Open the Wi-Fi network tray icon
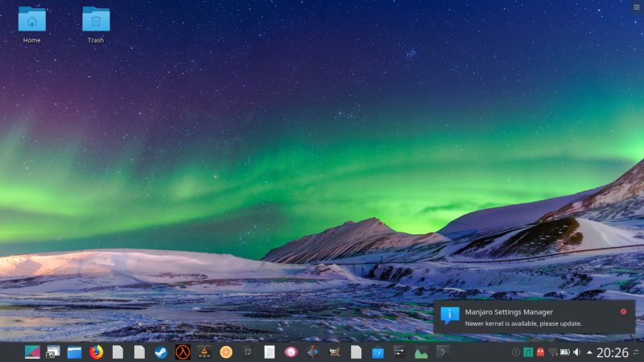 coord(553,352)
